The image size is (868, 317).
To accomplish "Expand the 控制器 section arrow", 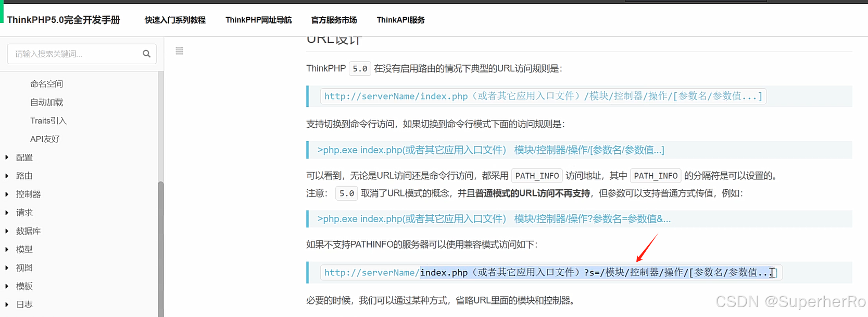I will pyautogui.click(x=7, y=194).
